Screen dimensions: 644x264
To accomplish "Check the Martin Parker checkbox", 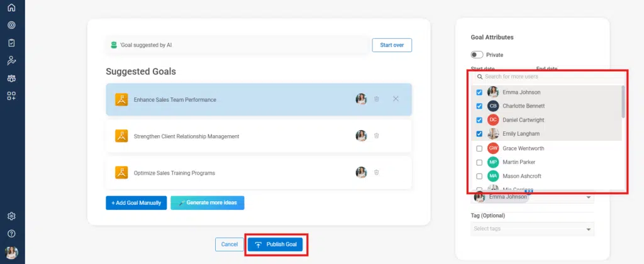I will 479,163.
